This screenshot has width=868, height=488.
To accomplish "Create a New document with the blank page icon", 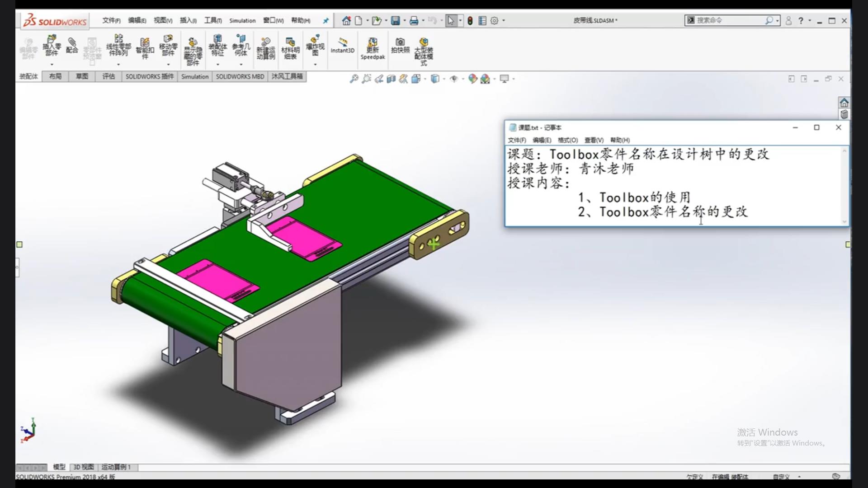I will (359, 21).
